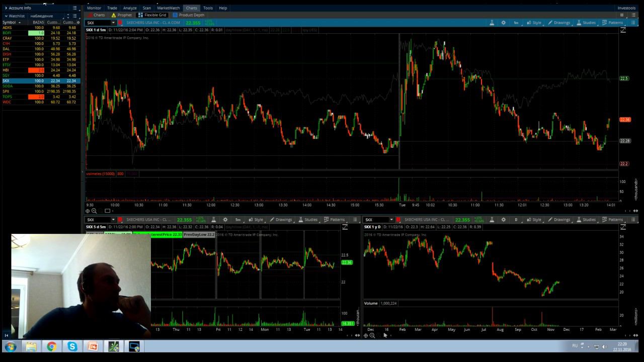Open the list menu icon in the 1m chart toolbar
This screenshot has height=362, width=644.
633,23
